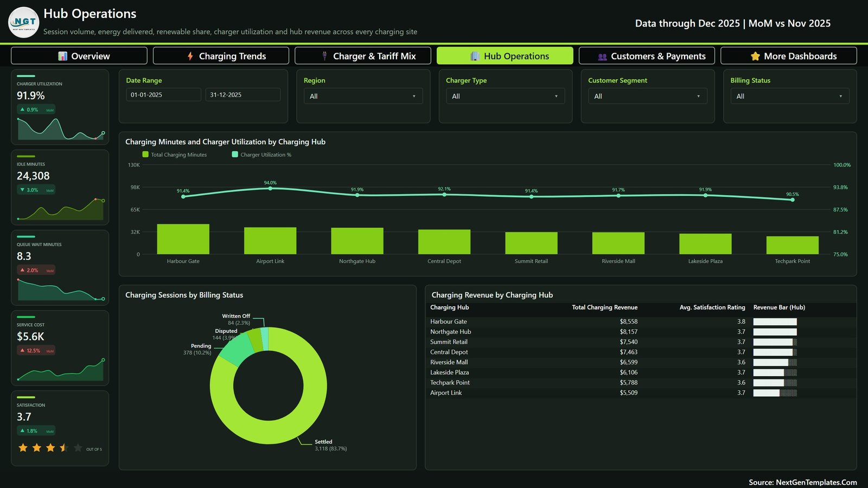Click the Charger Utilization % legend swatch
This screenshot has height=488, width=868.
point(235,155)
